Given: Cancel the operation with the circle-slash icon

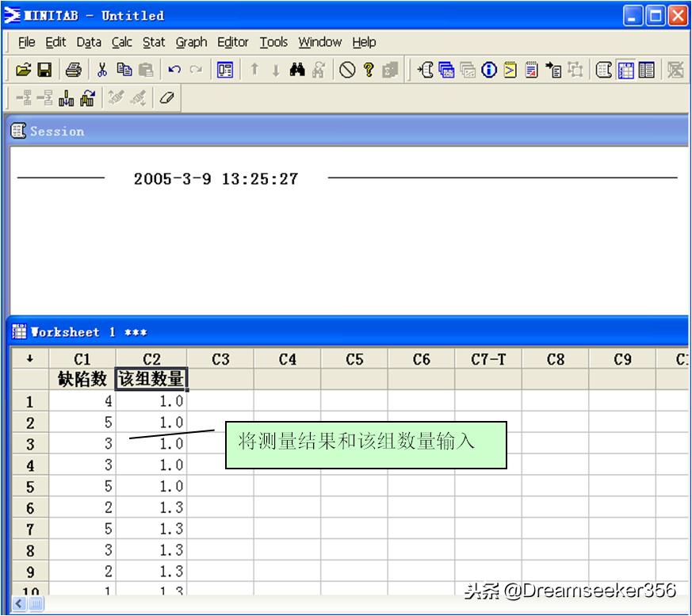Looking at the screenshot, I should point(347,70).
